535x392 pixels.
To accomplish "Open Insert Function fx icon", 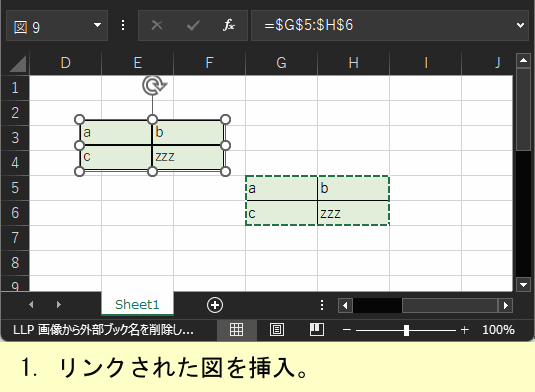I will (x=229, y=25).
